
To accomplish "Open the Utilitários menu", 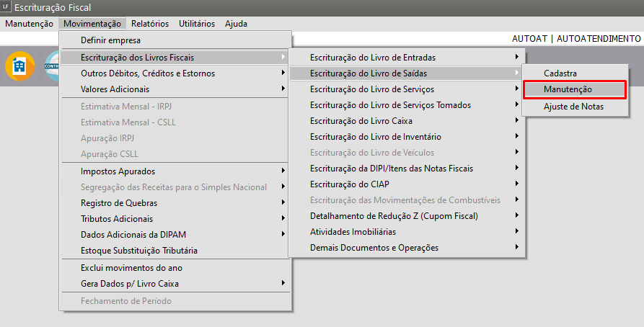I will click(x=196, y=23).
